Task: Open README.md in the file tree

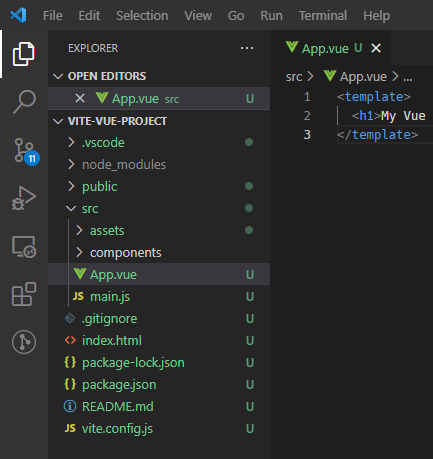Action: click(159, 406)
